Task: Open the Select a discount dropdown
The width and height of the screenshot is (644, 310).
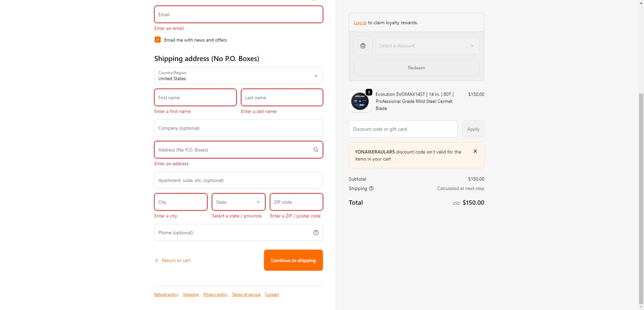Action: pyautogui.click(x=427, y=46)
